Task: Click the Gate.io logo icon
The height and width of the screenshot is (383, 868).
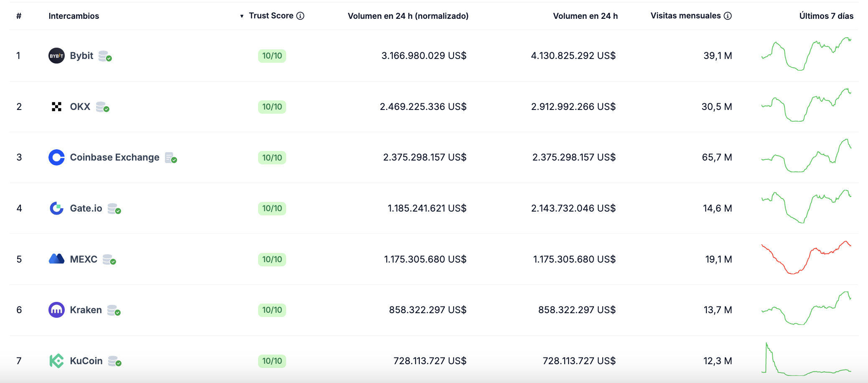Action: tap(56, 208)
